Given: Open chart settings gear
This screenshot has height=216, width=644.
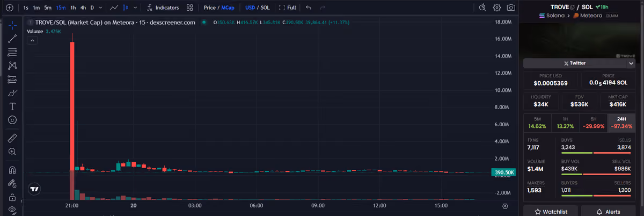Looking at the screenshot, I should (x=497, y=8).
